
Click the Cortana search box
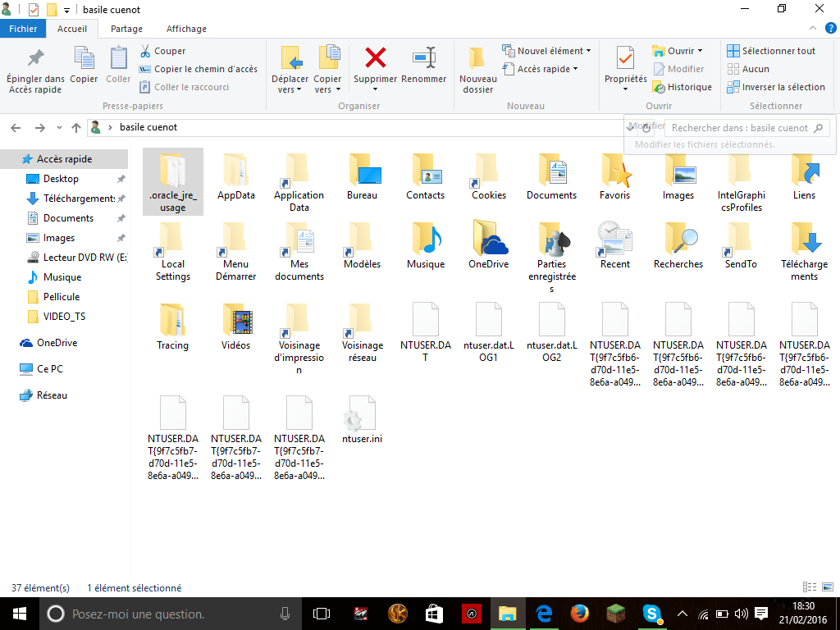[x=169, y=614]
